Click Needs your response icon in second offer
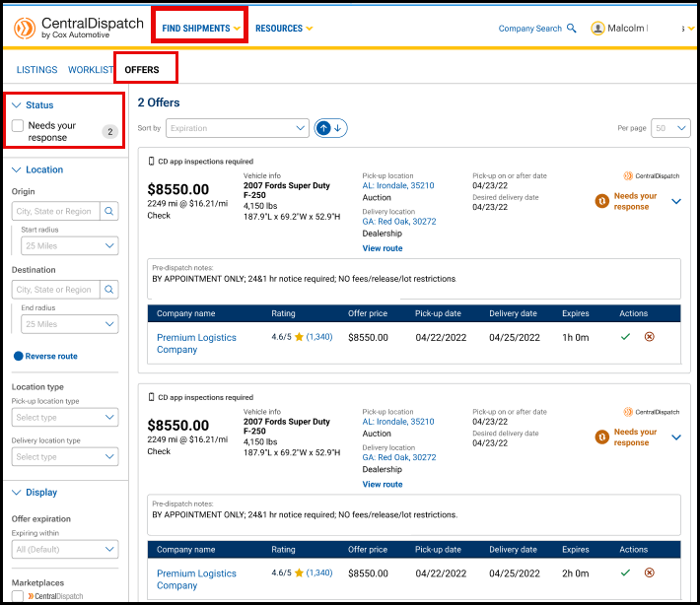 [x=601, y=437]
